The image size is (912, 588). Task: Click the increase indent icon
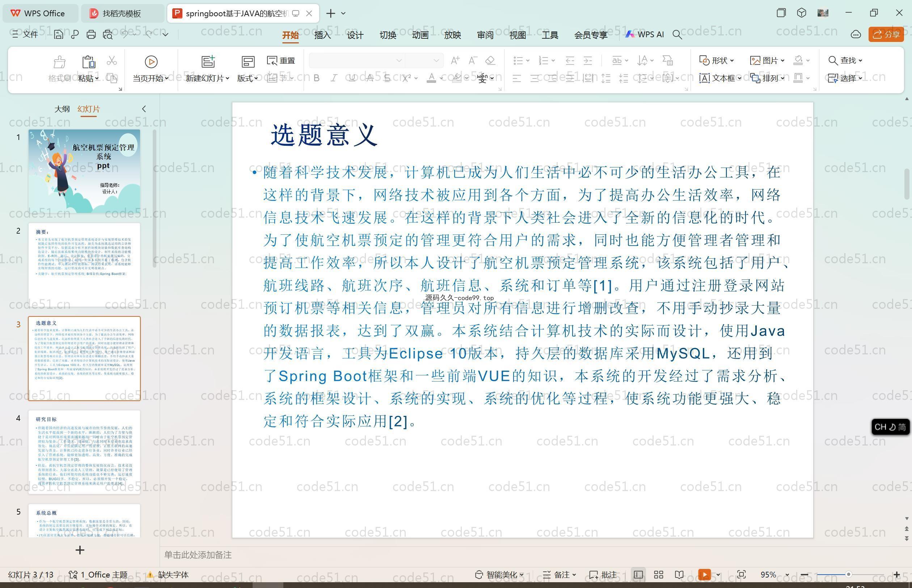coord(588,60)
